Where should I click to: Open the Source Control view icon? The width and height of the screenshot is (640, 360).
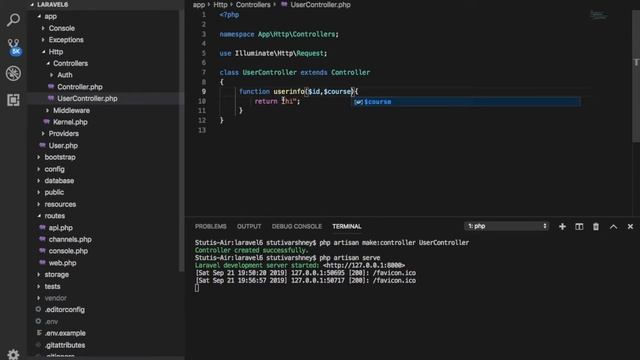pyautogui.click(x=13, y=47)
